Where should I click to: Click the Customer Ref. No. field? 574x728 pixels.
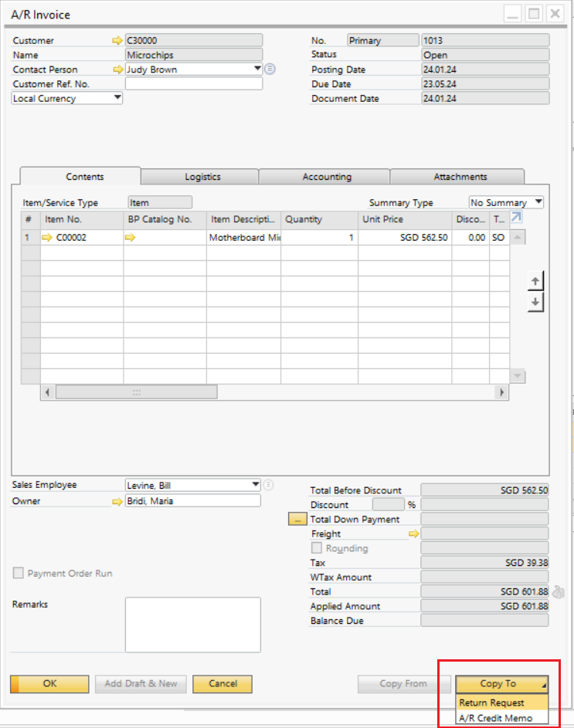tap(194, 84)
